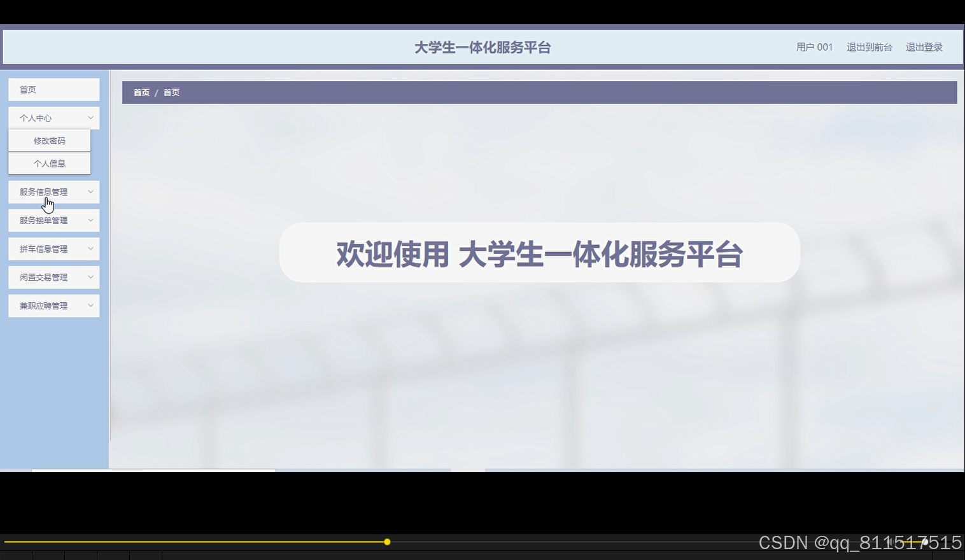Select 首页 in the sidebar

point(53,89)
